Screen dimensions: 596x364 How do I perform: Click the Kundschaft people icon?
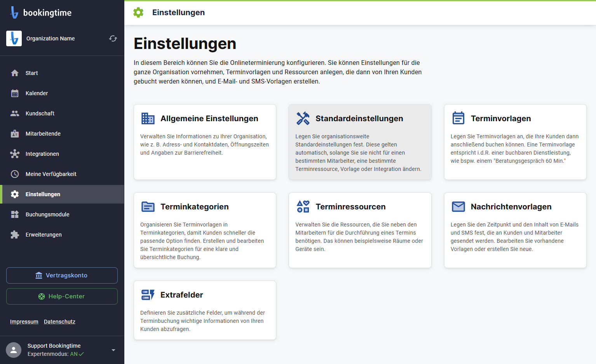(15, 113)
